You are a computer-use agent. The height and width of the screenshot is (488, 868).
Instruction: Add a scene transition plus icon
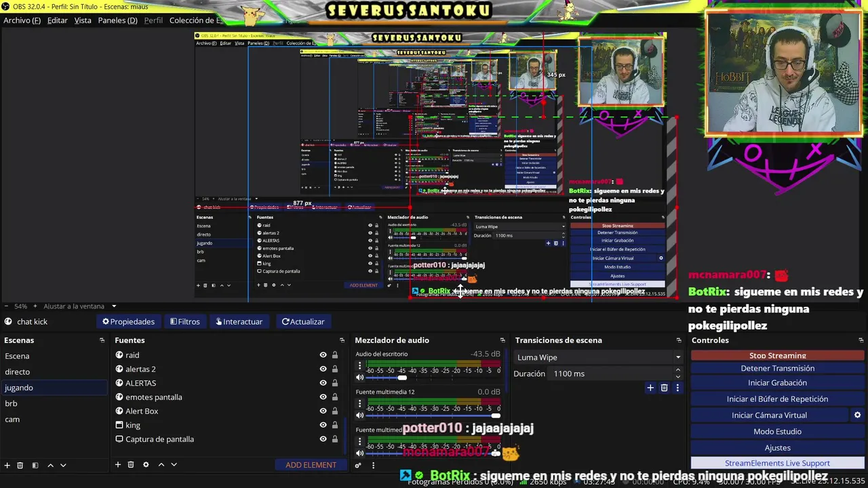pos(650,388)
